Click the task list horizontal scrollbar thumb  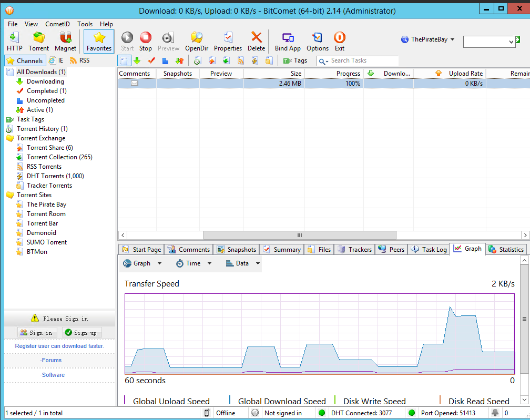pos(300,235)
